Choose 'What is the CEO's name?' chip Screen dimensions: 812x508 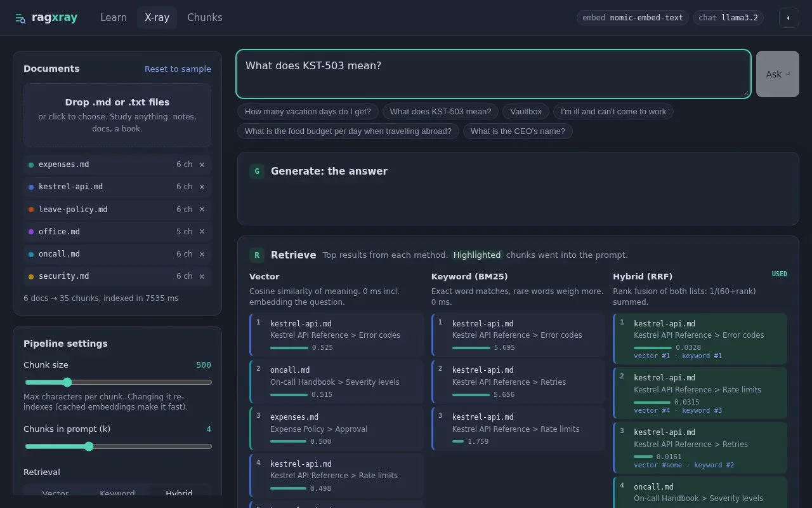click(518, 131)
